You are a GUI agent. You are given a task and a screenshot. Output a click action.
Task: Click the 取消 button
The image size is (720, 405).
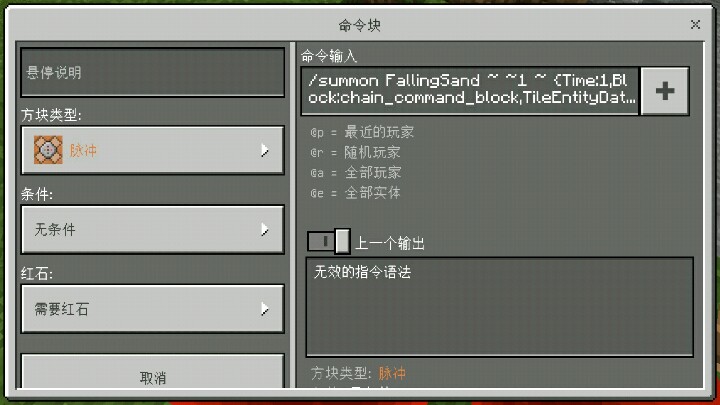(x=152, y=373)
